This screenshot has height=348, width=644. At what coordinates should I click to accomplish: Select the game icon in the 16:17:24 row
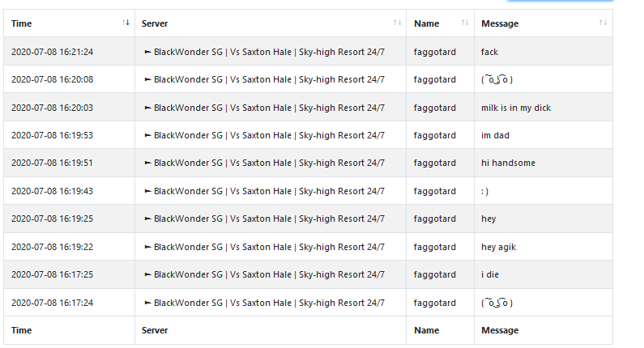tap(148, 303)
